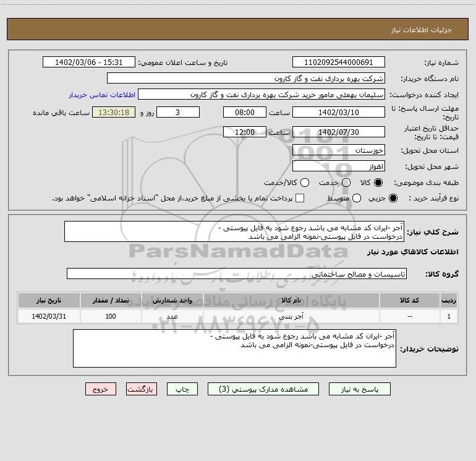Click the price validity date 1402/07/30
This screenshot has width=476, height=461.
point(339,132)
